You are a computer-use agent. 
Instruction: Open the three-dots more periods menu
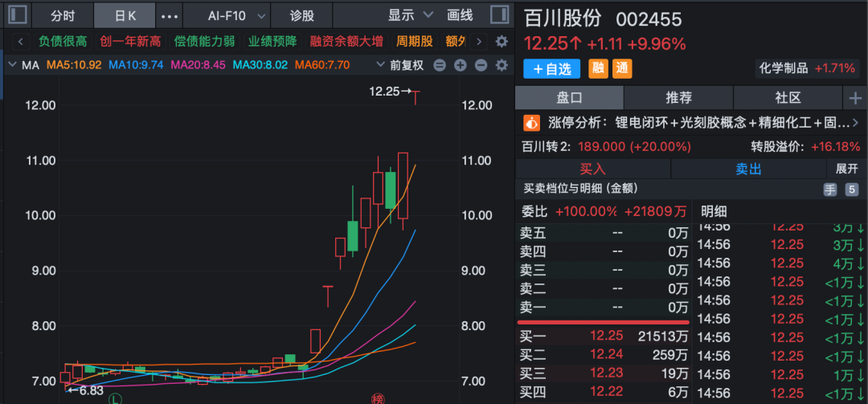[x=170, y=15]
